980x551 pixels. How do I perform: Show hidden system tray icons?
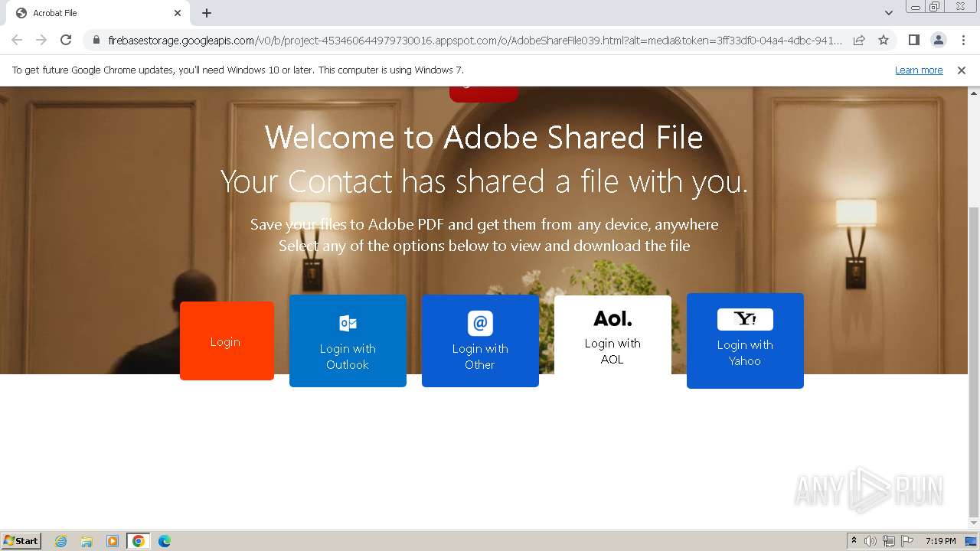[x=854, y=541]
